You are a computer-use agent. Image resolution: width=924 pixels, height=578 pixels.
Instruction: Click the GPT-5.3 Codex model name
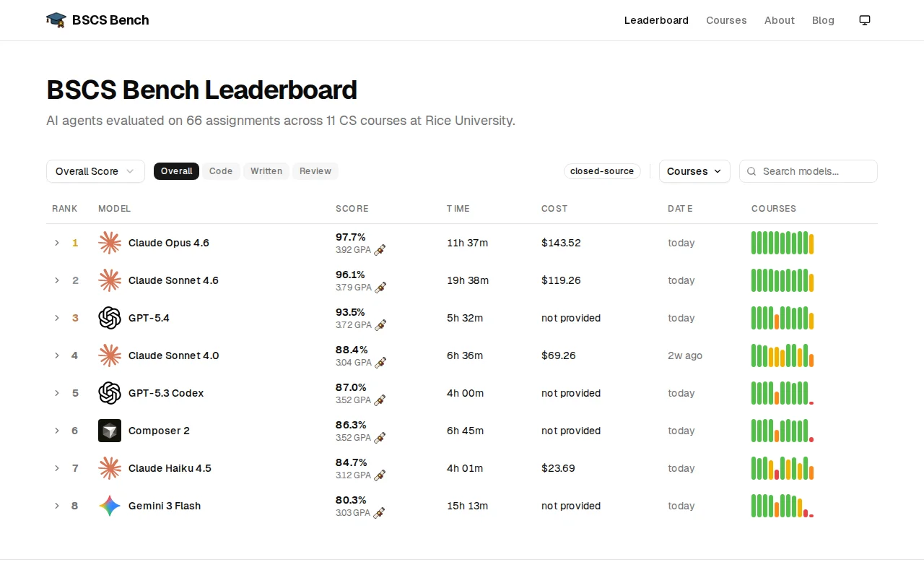(166, 393)
